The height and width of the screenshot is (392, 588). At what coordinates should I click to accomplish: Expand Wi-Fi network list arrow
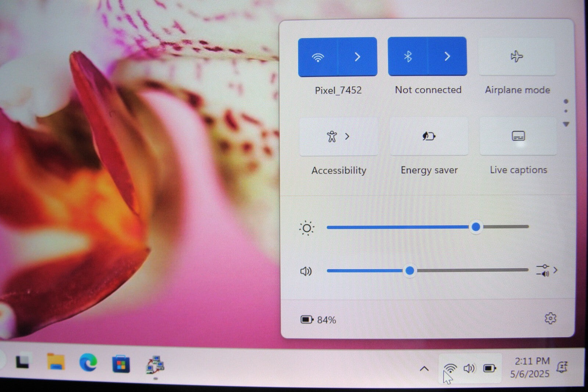(357, 57)
